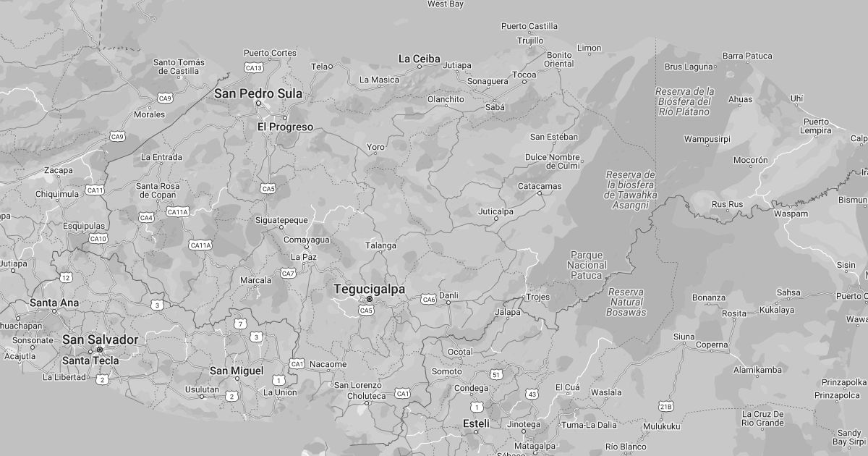The width and height of the screenshot is (868, 456).
Task: Click the route 2 shield near Usulutan
Action: coord(231,396)
